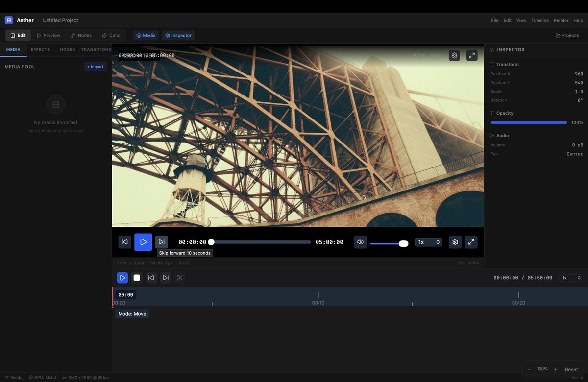Open the View menu
The width and height of the screenshot is (588, 382).
tap(521, 20)
